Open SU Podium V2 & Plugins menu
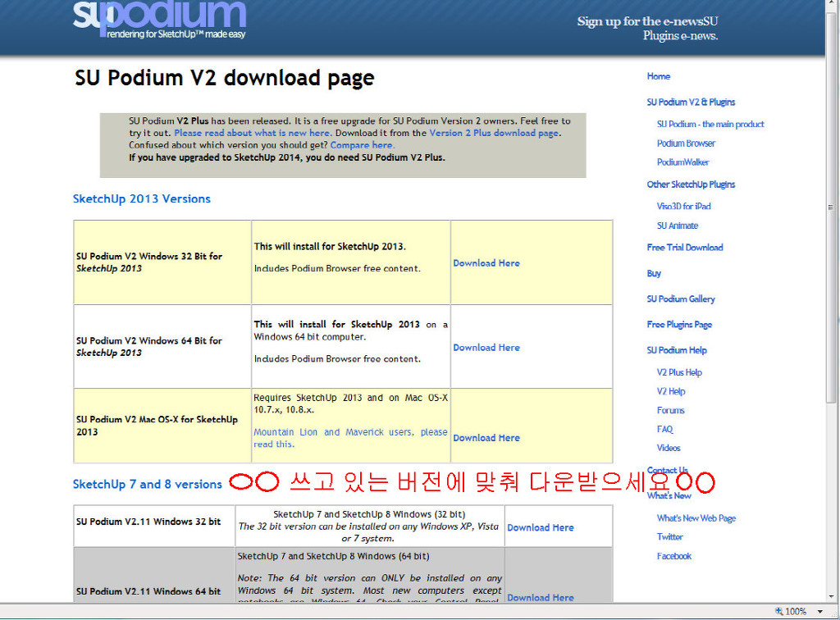 point(691,102)
